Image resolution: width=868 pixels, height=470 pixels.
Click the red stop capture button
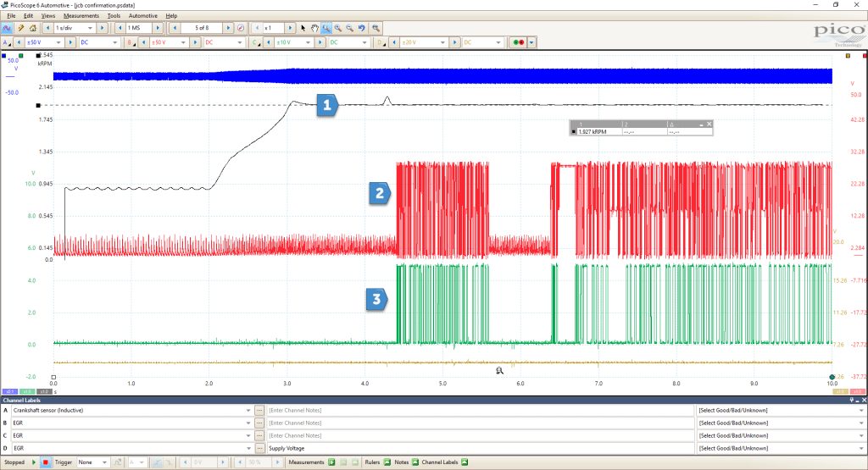(46, 462)
